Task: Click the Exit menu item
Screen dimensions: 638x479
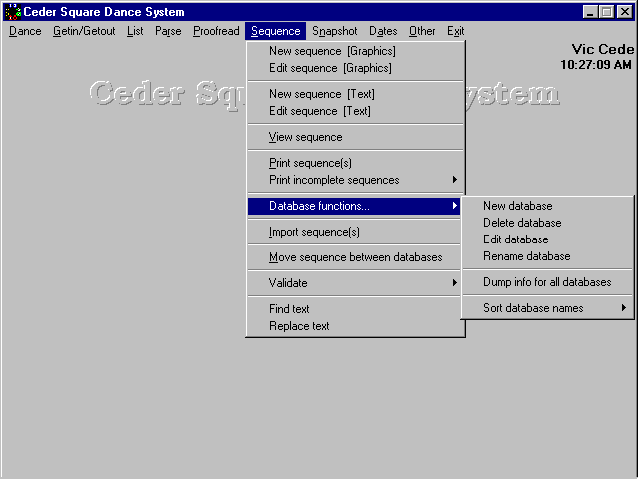Action: pyautogui.click(x=455, y=31)
